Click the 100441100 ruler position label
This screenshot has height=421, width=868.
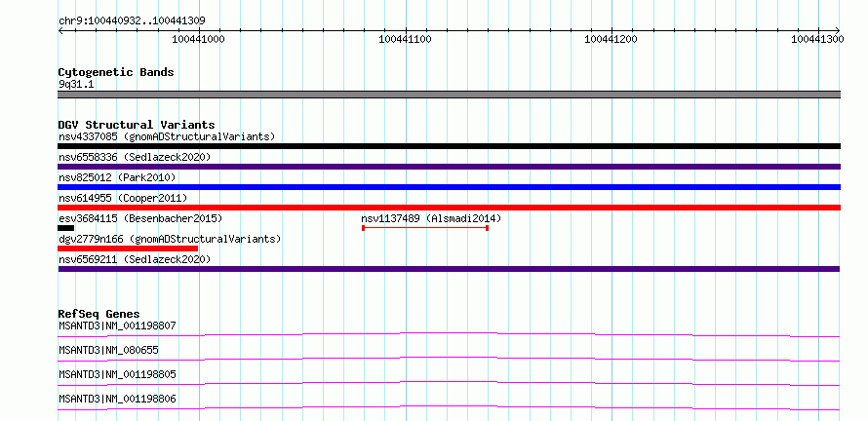[x=405, y=39]
